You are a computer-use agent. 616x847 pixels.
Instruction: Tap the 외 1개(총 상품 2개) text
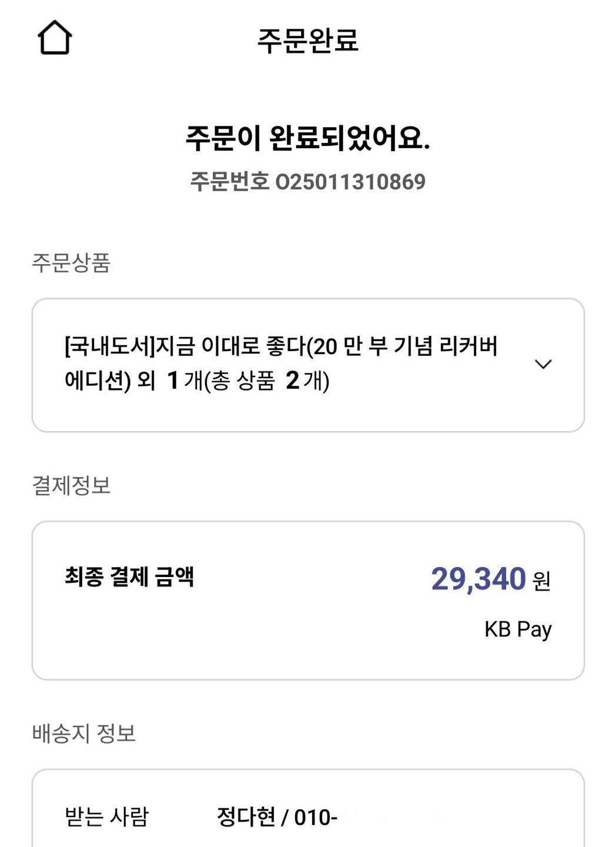click(233, 381)
